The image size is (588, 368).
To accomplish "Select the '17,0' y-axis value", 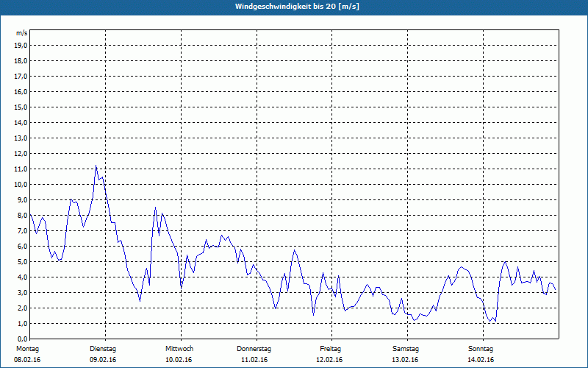I will [x=21, y=77].
